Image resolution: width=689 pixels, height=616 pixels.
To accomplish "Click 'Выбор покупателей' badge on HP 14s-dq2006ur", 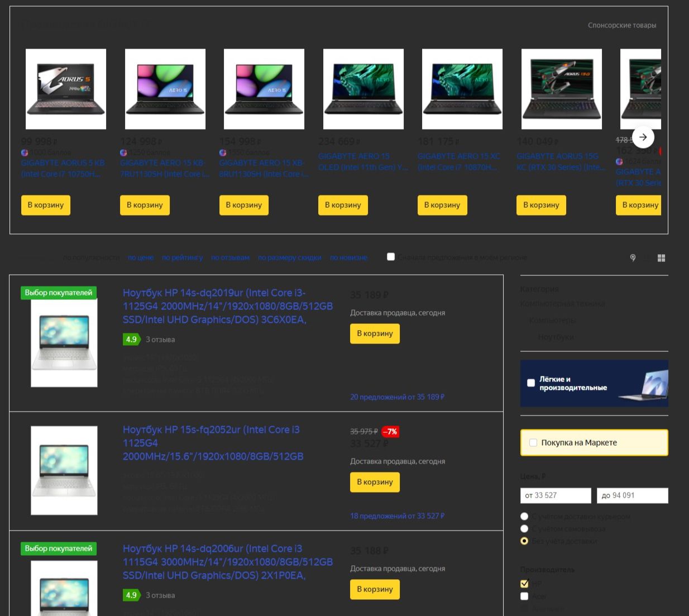I will 59,548.
